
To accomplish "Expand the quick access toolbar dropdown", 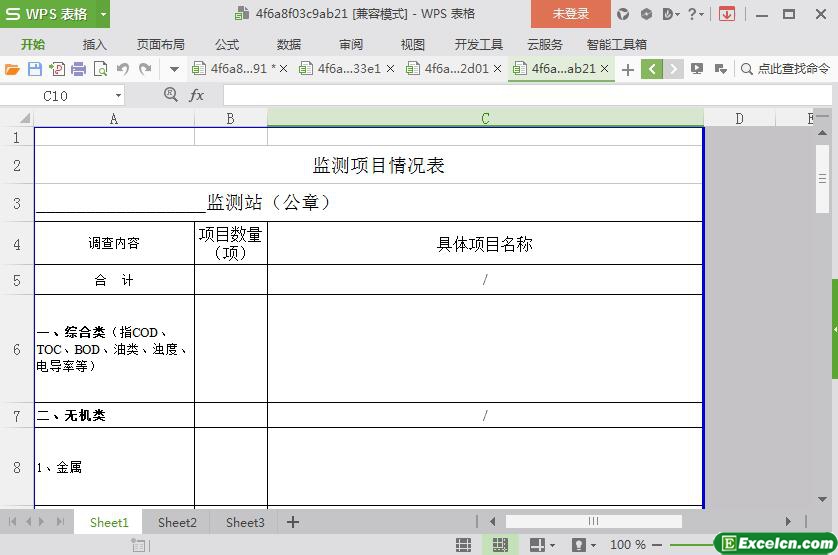I will [x=174, y=69].
